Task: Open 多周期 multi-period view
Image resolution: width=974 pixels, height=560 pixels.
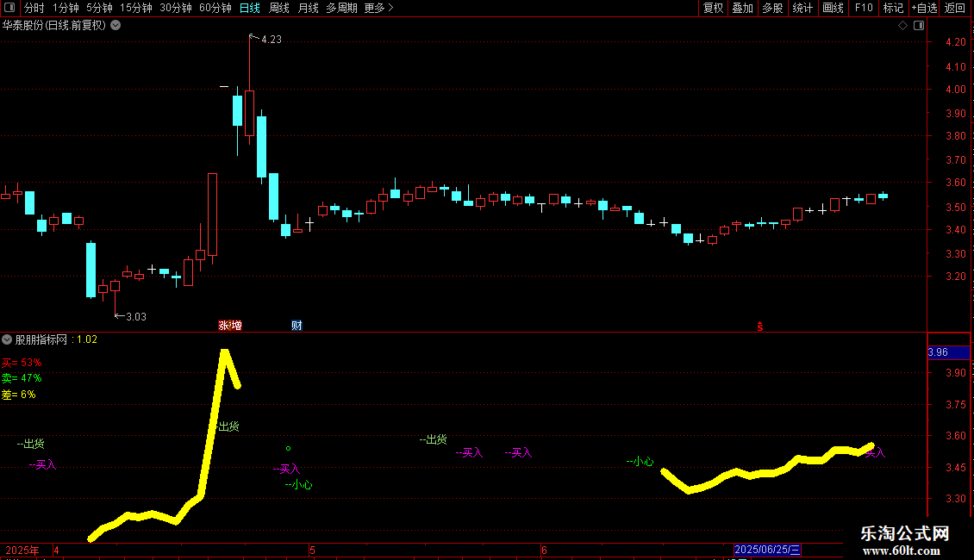Action: click(x=341, y=8)
